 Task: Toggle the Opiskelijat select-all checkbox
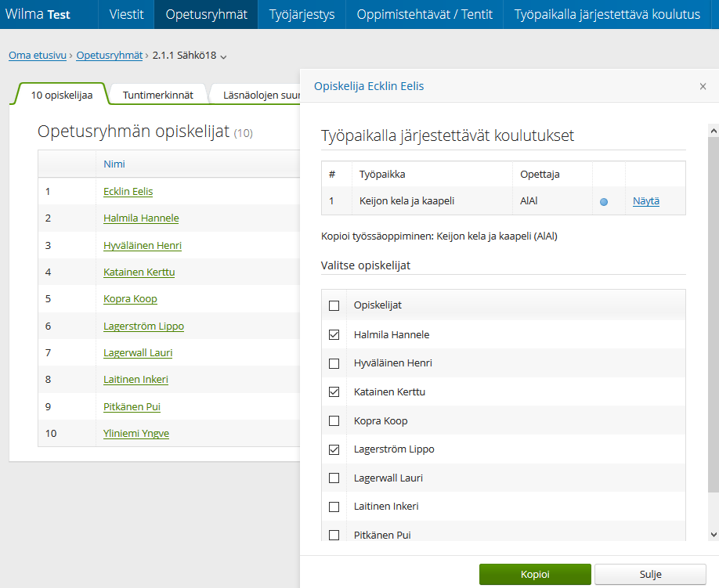(334, 305)
